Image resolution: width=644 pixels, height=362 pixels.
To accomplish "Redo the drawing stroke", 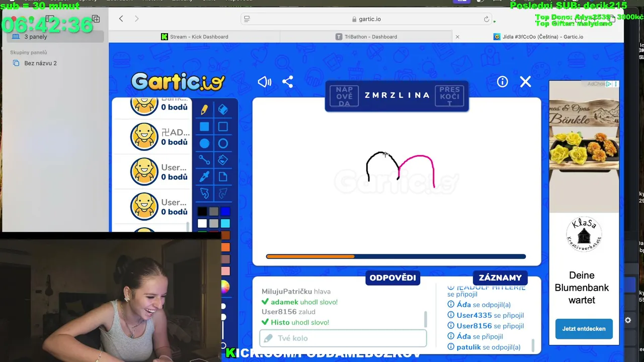I will tap(223, 193).
